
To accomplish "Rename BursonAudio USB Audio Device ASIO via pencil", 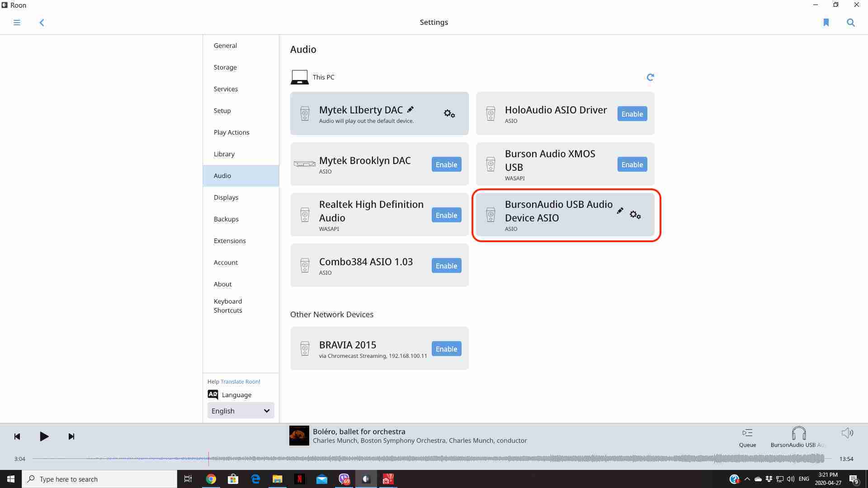I will [620, 211].
